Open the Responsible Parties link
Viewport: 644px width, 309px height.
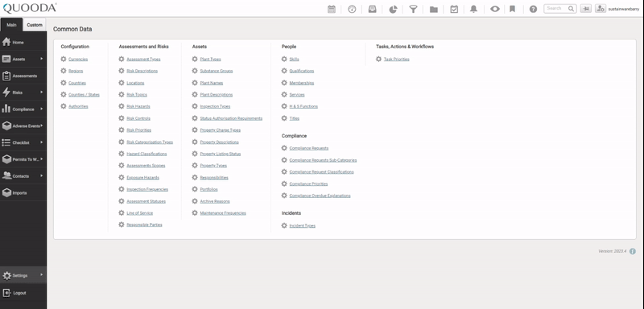[x=144, y=225]
